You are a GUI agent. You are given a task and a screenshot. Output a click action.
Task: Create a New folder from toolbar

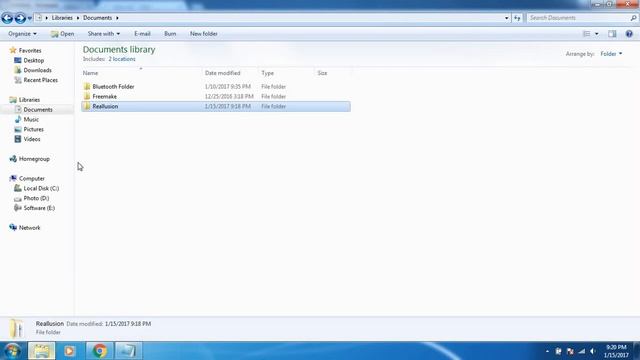(x=204, y=34)
